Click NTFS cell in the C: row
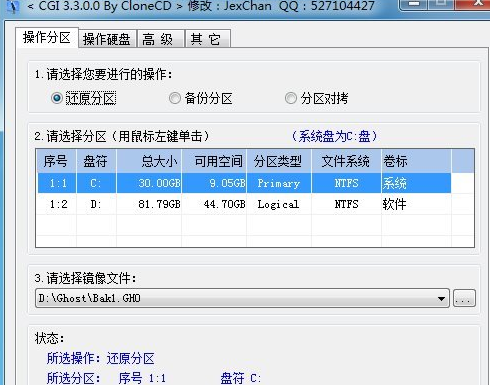The width and height of the screenshot is (490, 385). coord(346,183)
